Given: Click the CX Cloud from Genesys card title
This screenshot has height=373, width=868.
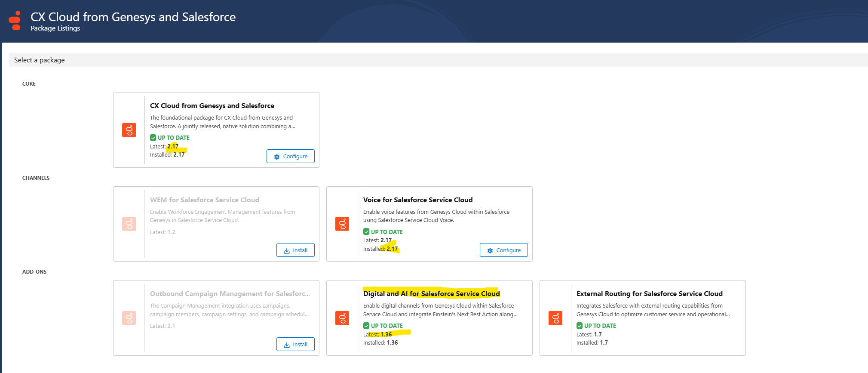Looking at the screenshot, I should pyautogui.click(x=212, y=106).
